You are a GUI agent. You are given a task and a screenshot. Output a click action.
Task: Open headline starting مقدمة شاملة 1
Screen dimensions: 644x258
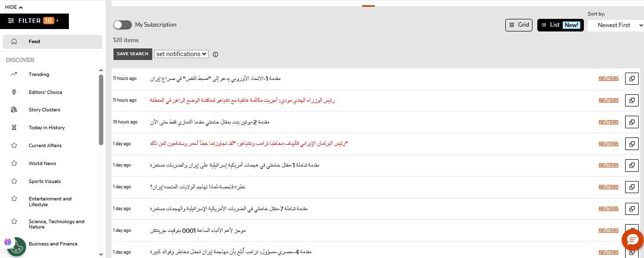pos(235,165)
